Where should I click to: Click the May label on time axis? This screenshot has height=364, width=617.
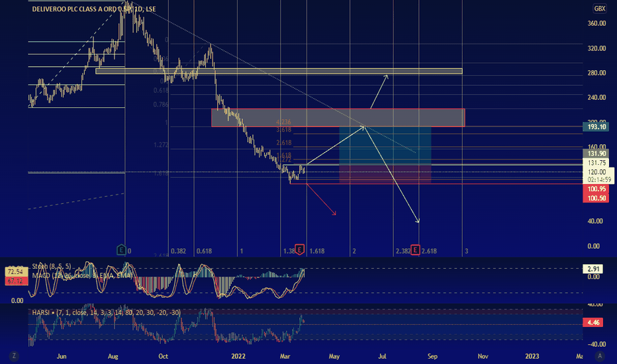pos(334,356)
